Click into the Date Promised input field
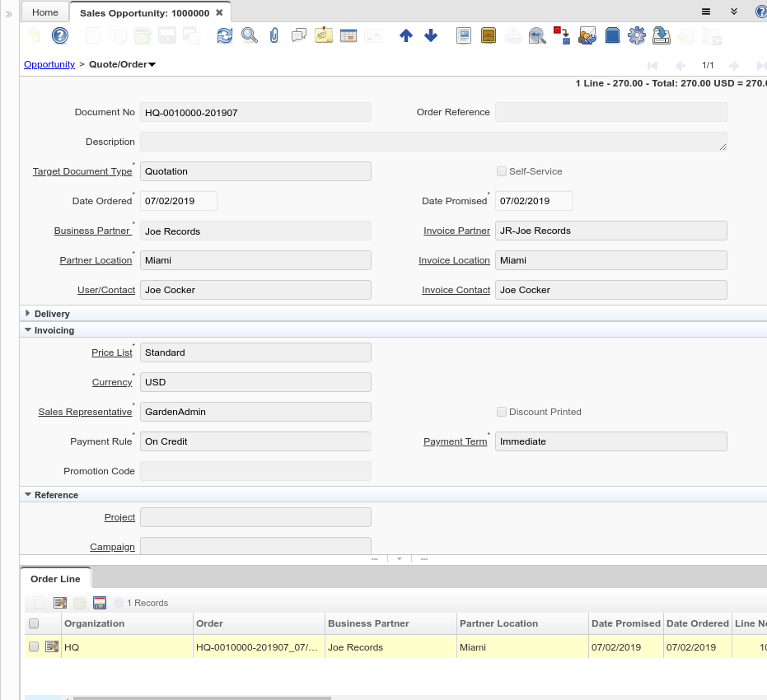767x700 pixels. pos(533,201)
